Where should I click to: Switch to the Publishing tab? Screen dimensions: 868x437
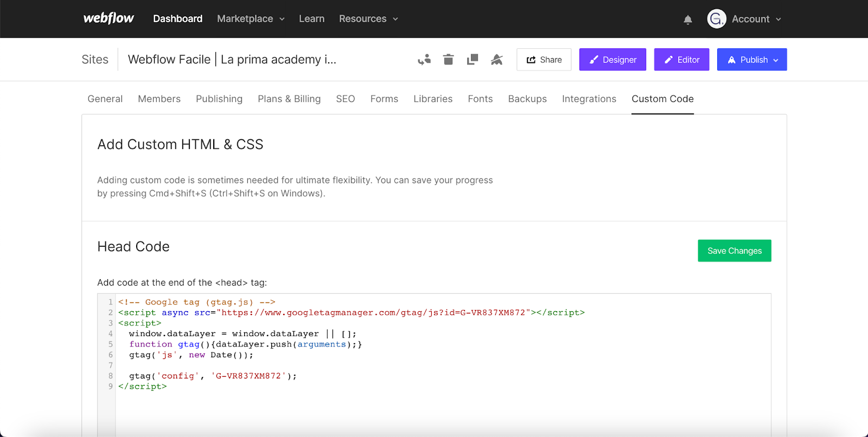pyautogui.click(x=219, y=99)
